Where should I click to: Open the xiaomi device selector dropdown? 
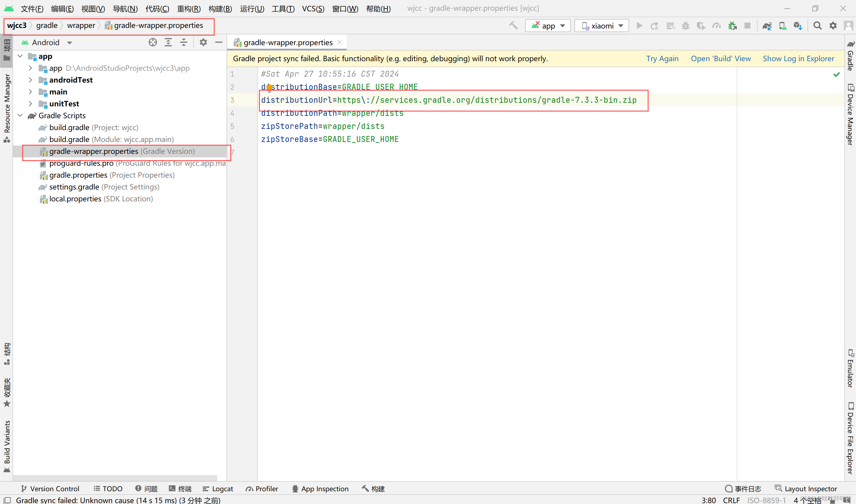click(601, 26)
